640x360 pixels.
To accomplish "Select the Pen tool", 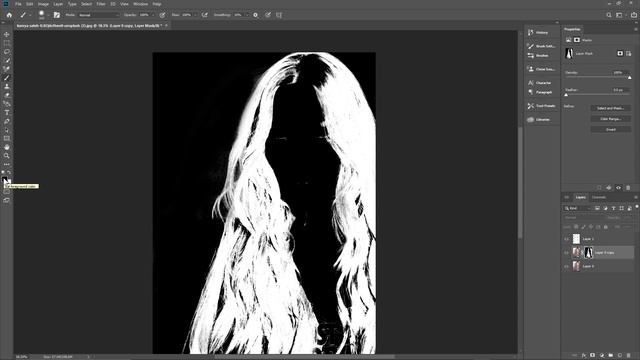I will tap(7, 121).
